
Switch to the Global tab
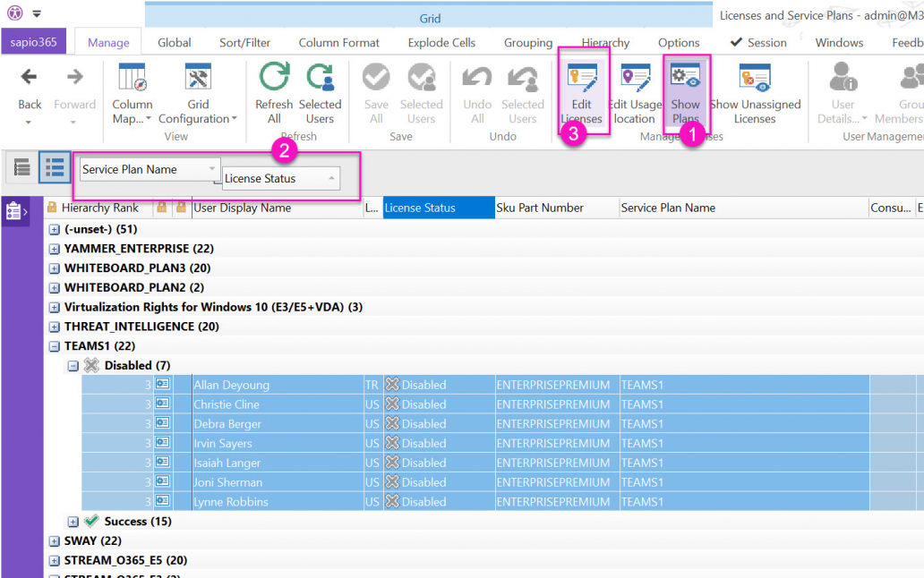coord(175,42)
